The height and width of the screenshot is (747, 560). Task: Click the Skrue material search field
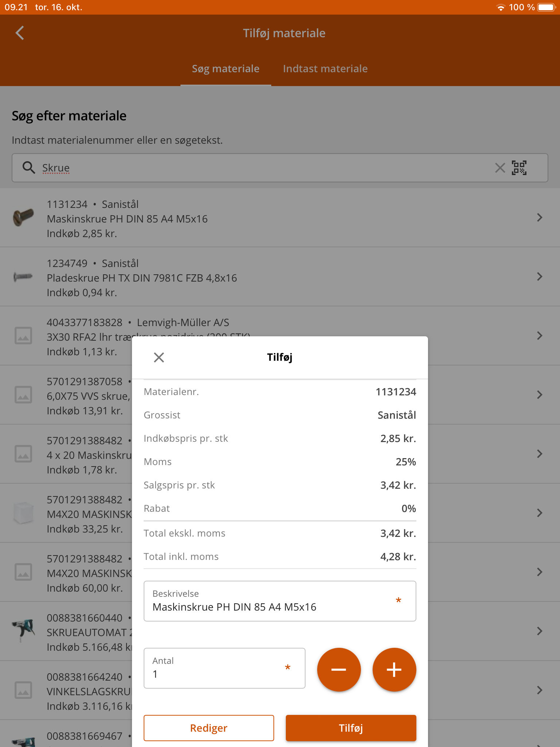point(255,168)
